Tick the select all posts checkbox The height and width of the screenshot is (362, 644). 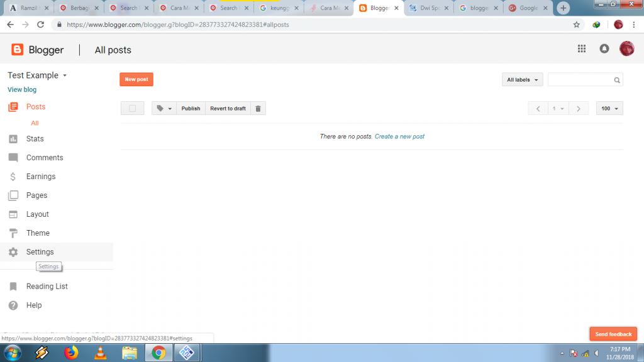point(132,108)
